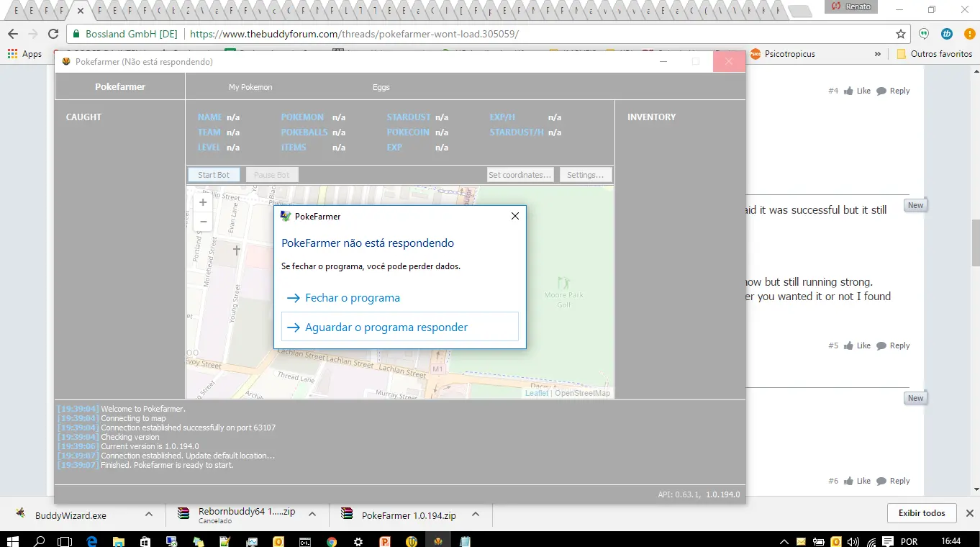Open the BuddyWizard.exe download
980x547 pixels.
pyautogui.click(x=71, y=515)
